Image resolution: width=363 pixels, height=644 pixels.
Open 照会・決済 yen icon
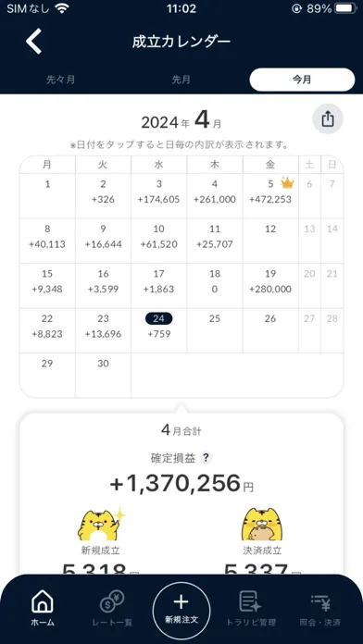319,602
